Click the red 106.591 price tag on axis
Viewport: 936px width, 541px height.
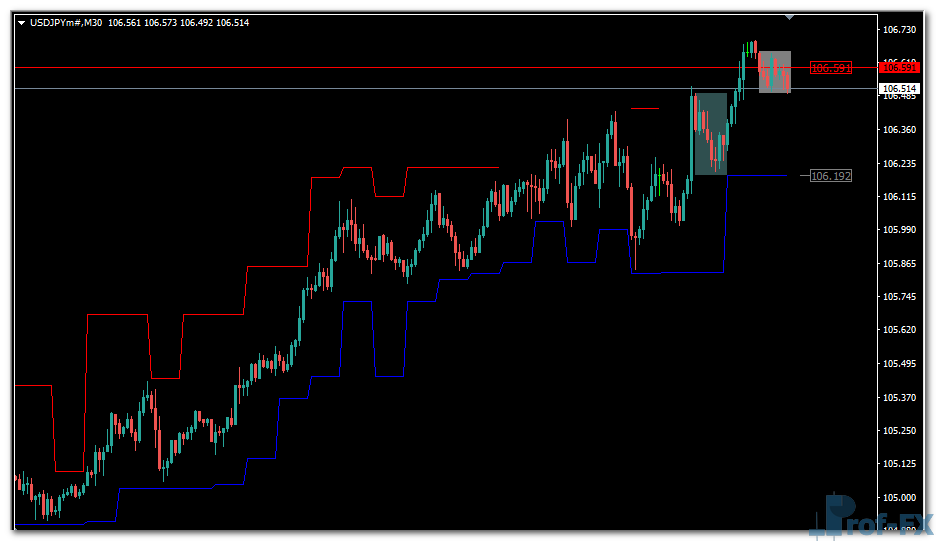point(898,67)
